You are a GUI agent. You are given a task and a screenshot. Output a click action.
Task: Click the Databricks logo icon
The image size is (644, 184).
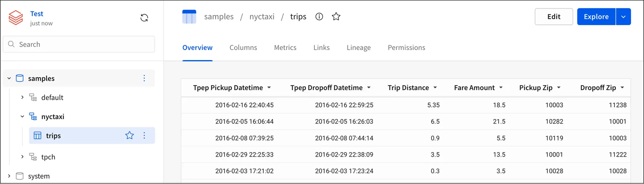click(x=16, y=18)
